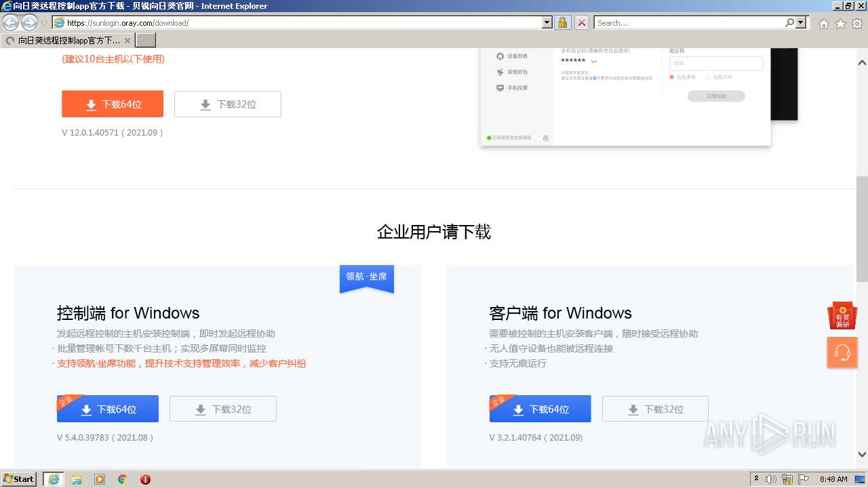This screenshot has width=868, height=488.
Task: Download 客户端 64位 blue button
Action: [x=540, y=409]
